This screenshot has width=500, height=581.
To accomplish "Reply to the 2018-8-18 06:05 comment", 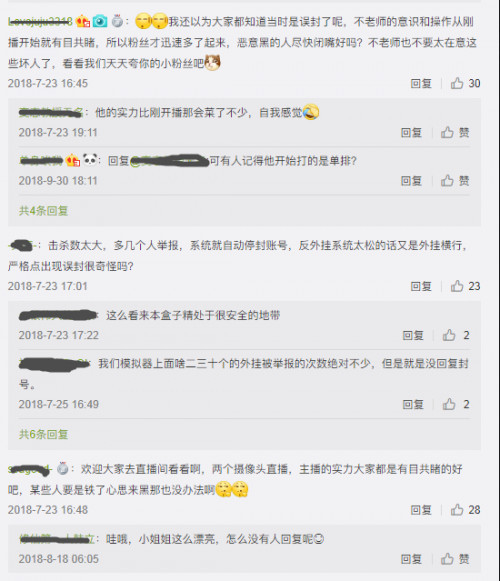I will (x=411, y=559).
